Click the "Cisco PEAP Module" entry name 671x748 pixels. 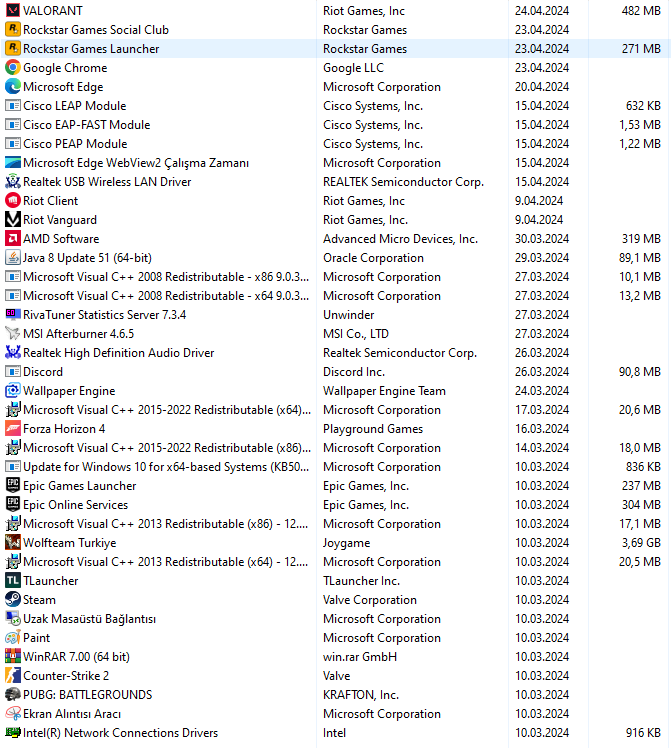click(75, 144)
